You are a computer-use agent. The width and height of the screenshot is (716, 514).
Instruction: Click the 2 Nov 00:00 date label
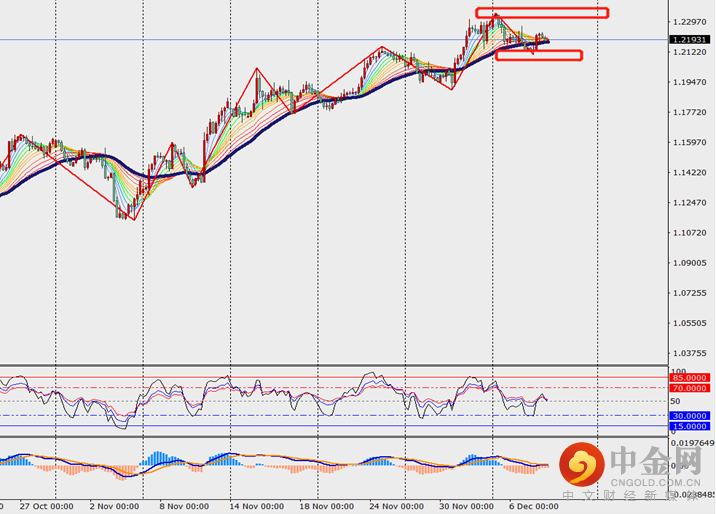click(114, 507)
